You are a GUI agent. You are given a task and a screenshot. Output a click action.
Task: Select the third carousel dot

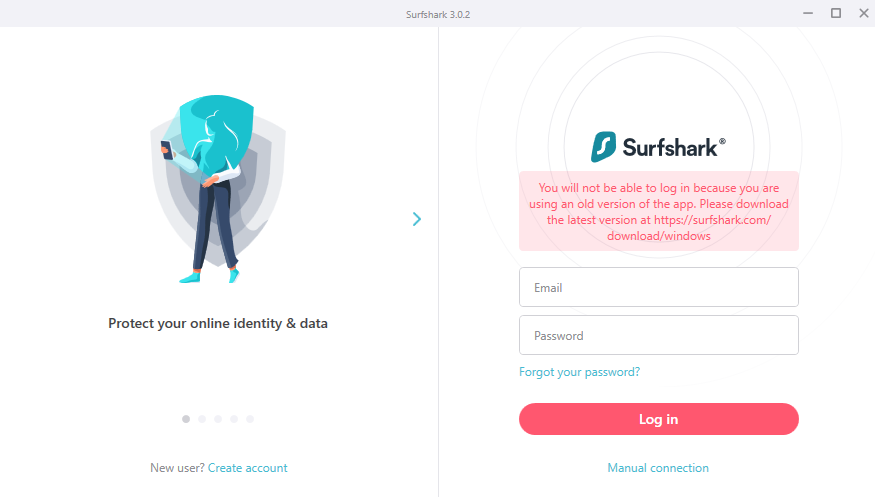coord(218,419)
